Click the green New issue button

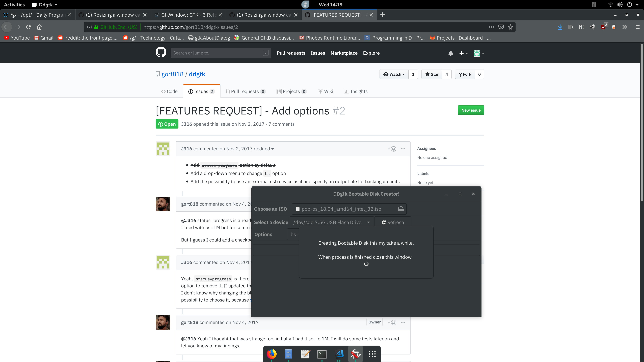click(x=471, y=110)
